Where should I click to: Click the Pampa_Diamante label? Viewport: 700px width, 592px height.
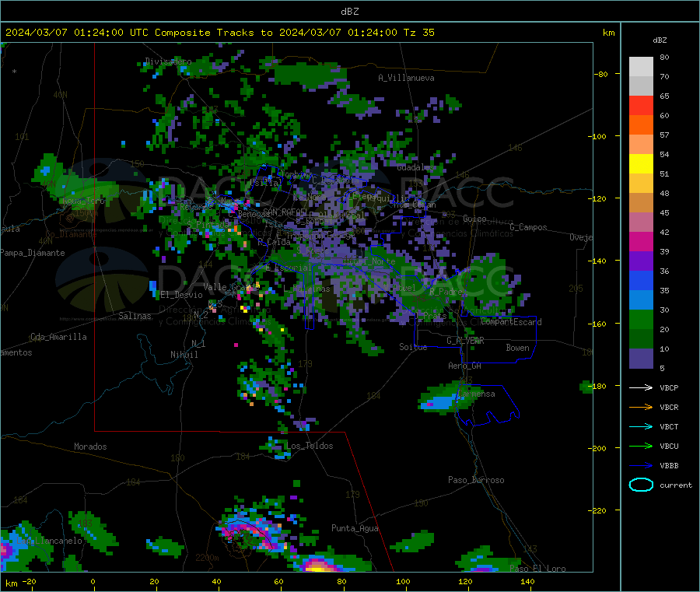click(x=32, y=253)
